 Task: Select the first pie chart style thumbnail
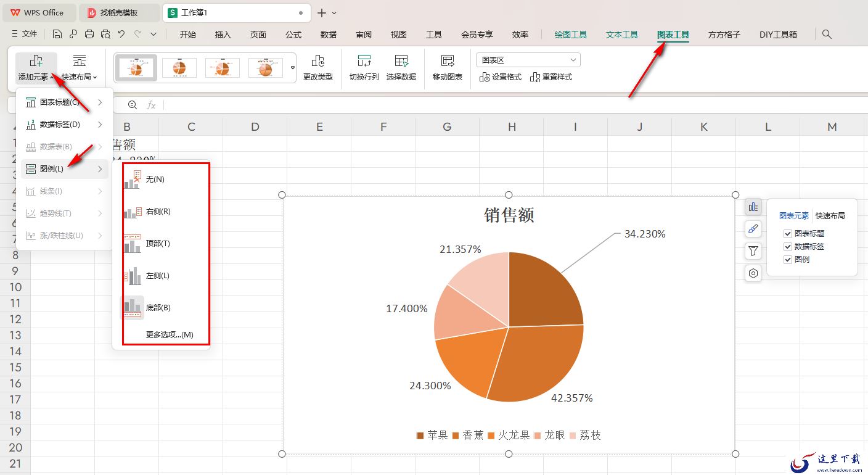(136, 68)
